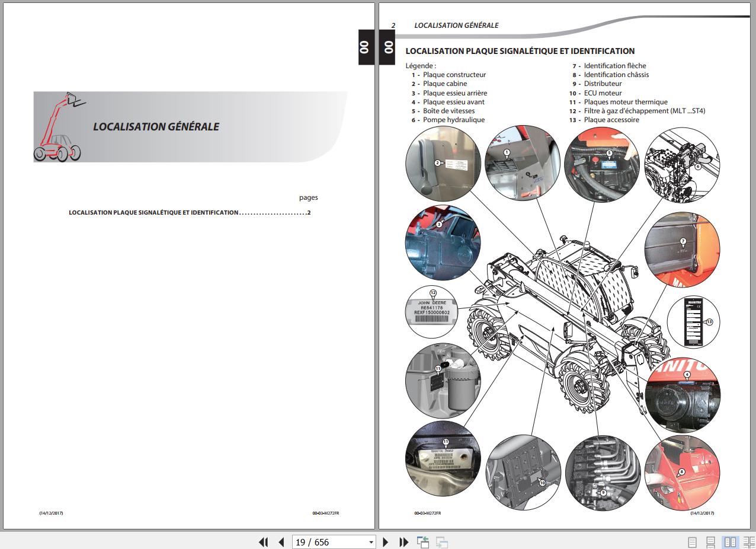Click the distributor photo numbered 9
756x549 pixels.
600,473
